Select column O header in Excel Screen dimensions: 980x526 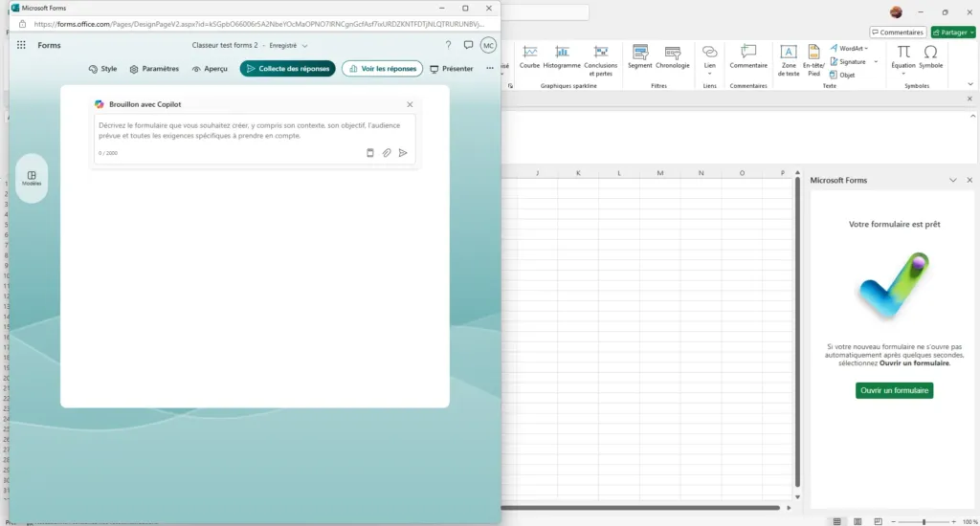[742, 173]
